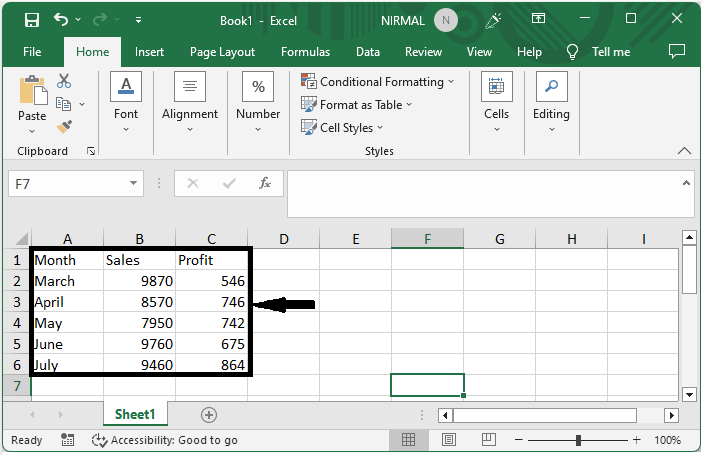Image resolution: width=703 pixels, height=455 pixels.
Task: Switch to the Page Layout tab
Action: [x=222, y=52]
